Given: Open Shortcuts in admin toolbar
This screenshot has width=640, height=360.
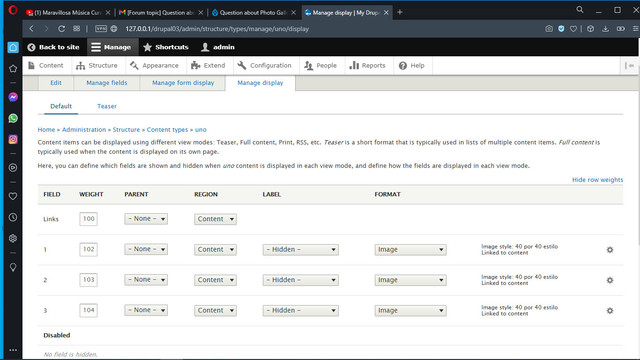Looking at the screenshot, I should [166, 47].
